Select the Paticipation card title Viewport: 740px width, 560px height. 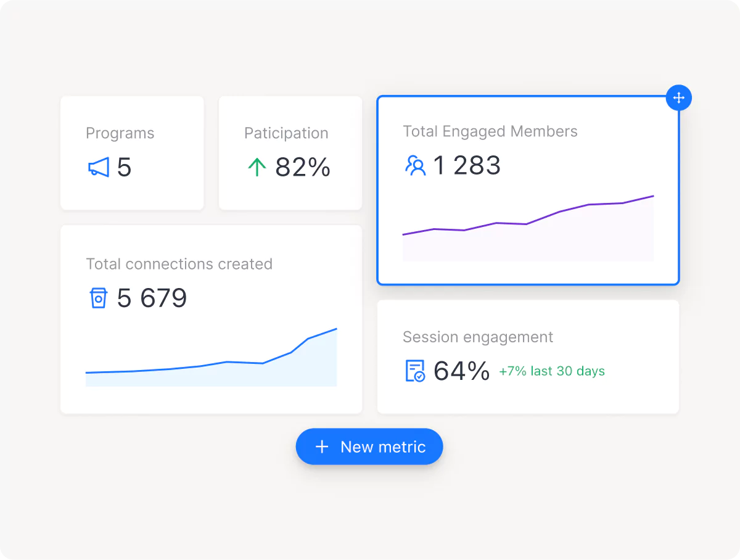(x=286, y=133)
